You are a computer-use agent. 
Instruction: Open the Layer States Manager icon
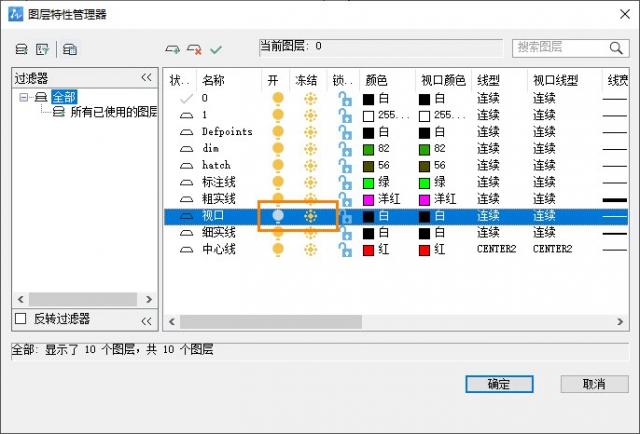click(70, 48)
